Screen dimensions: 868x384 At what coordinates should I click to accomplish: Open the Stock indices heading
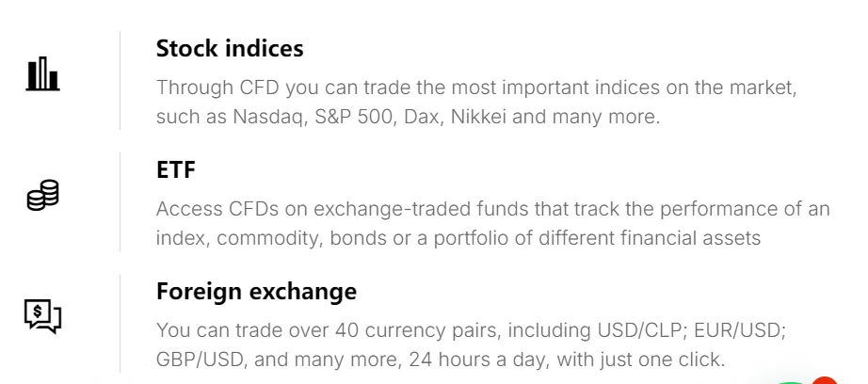tap(230, 48)
